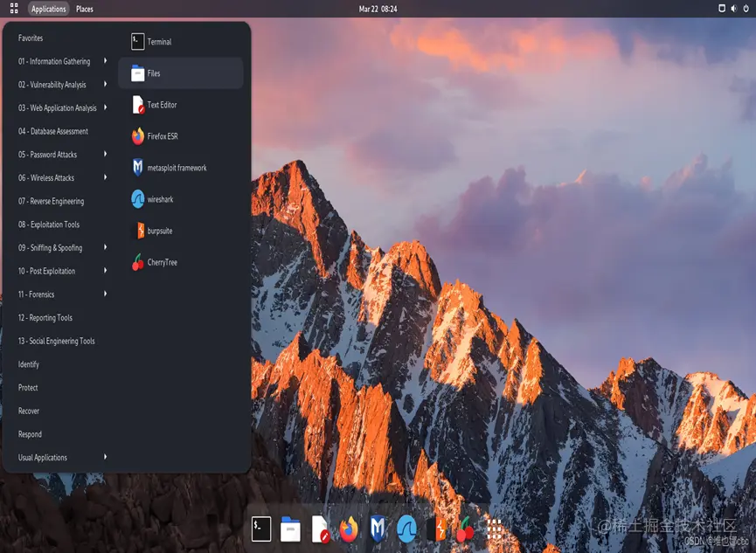Click Terminal icon in the dock
Image resolution: width=756 pixels, height=553 pixels.
[260, 529]
